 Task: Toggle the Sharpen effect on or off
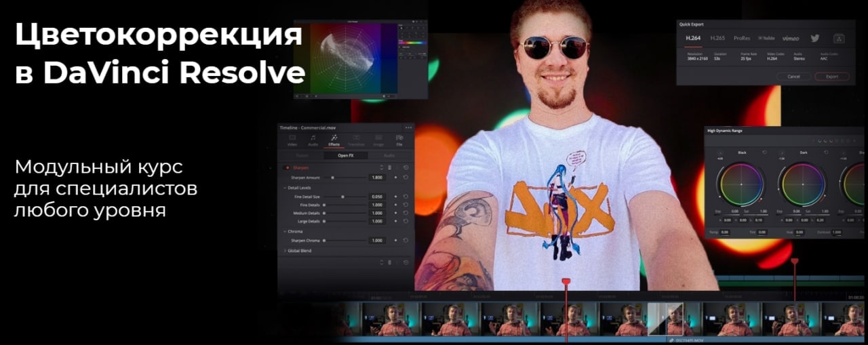tap(288, 167)
